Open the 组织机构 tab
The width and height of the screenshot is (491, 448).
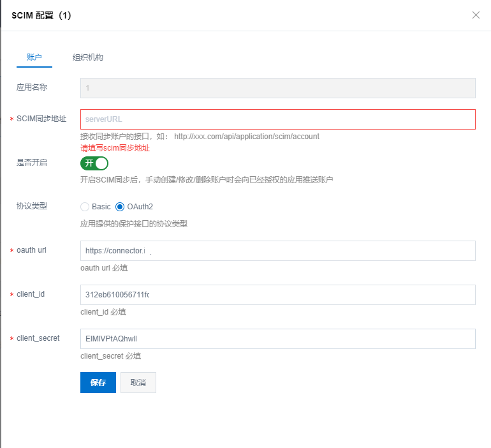[x=88, y=57]
